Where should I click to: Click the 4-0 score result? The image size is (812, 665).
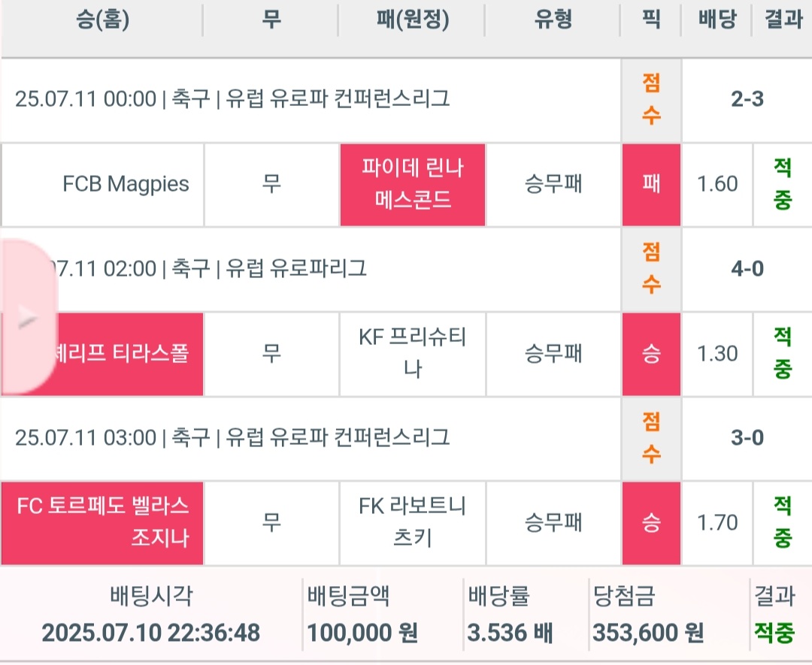coord(747,269)
